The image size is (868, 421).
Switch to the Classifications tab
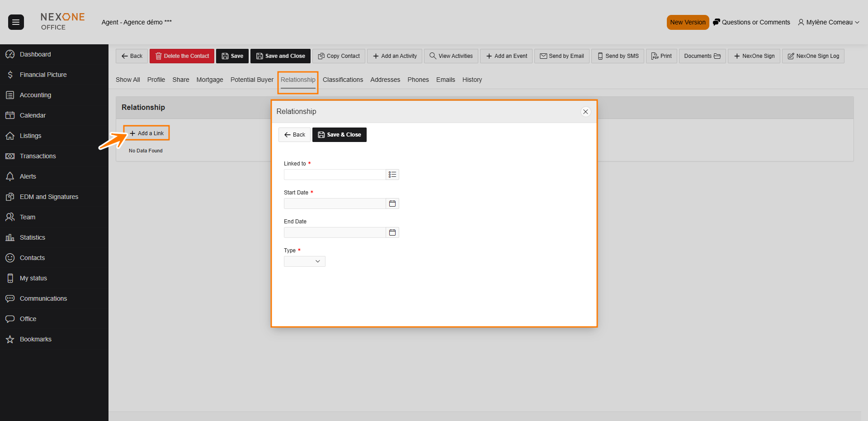(343, 80)
